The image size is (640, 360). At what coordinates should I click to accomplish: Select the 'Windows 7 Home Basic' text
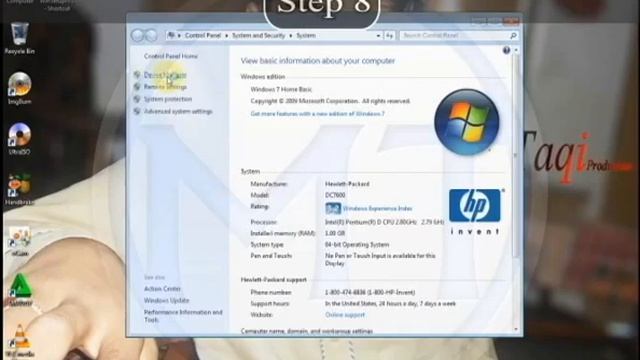click(281, 89)
